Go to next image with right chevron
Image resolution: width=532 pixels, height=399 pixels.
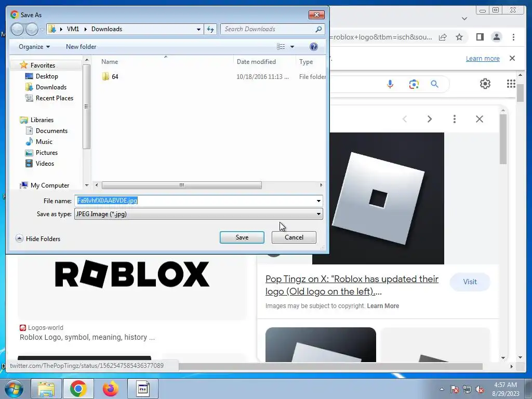click(x=430, y=119)
